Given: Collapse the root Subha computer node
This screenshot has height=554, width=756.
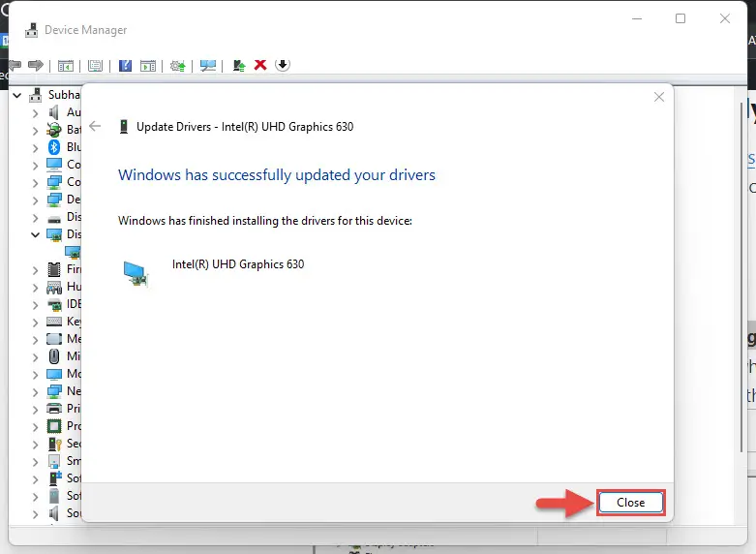Looking at the screenshot, I should (17, 96).
